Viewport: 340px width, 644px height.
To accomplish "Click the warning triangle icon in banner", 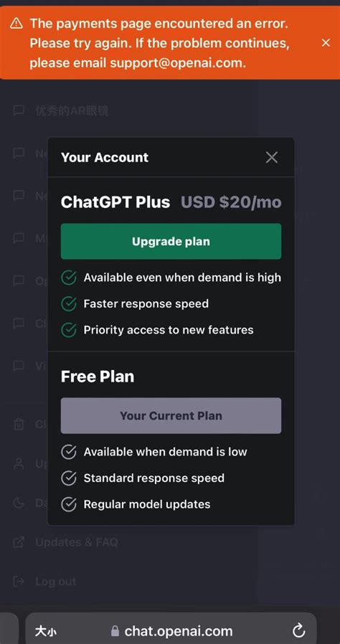I will 16,23.
